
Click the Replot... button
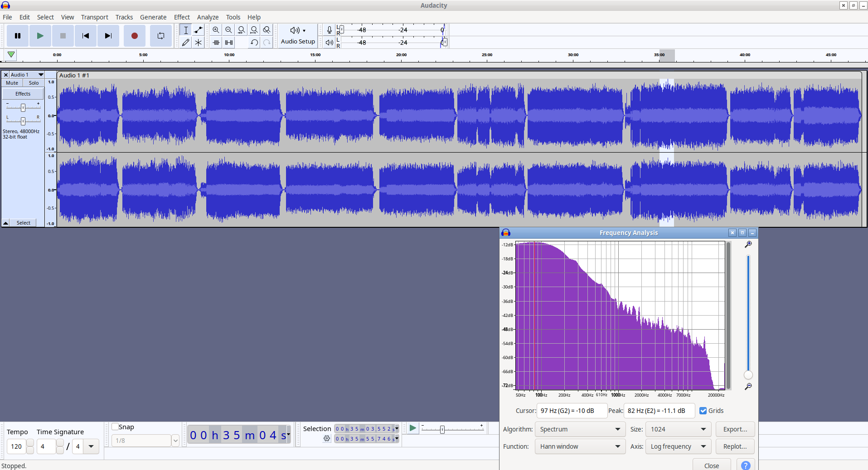coord(735,446)
